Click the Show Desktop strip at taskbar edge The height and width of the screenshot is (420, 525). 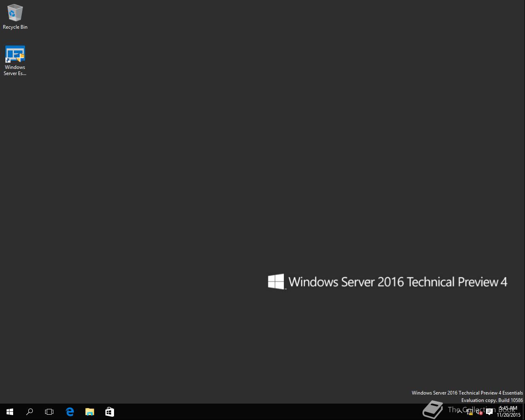524,412
